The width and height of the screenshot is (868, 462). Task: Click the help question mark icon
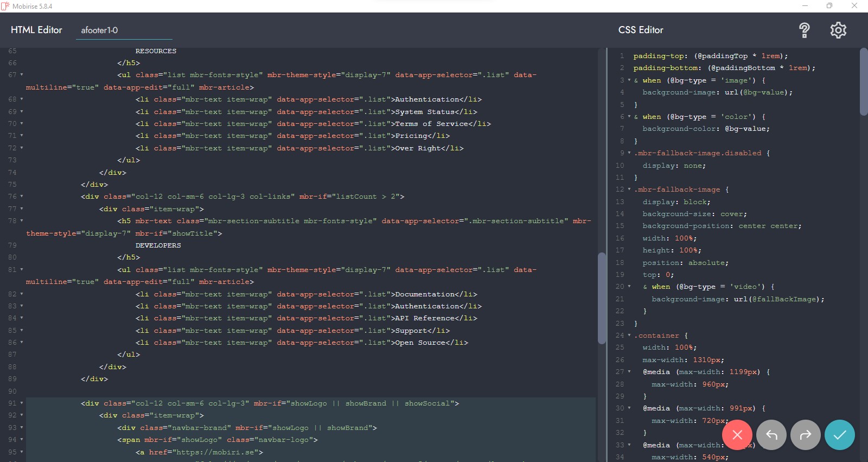(804, 30)
